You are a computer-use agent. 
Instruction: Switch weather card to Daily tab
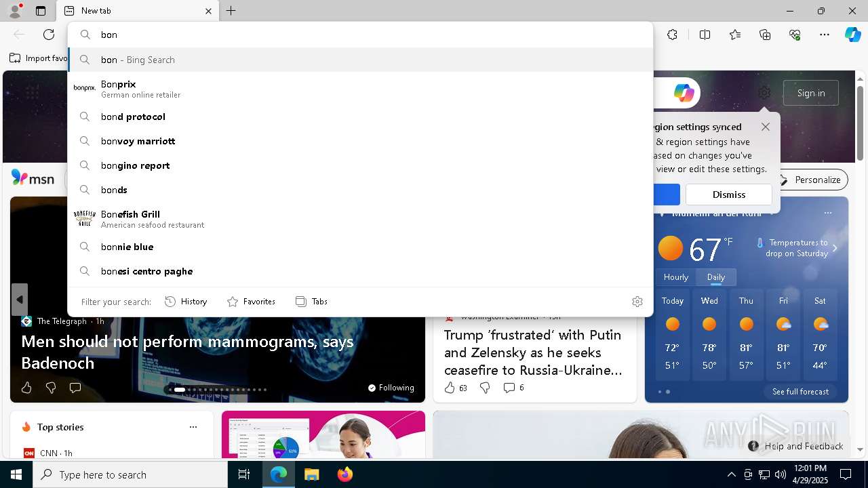(716, 277)
